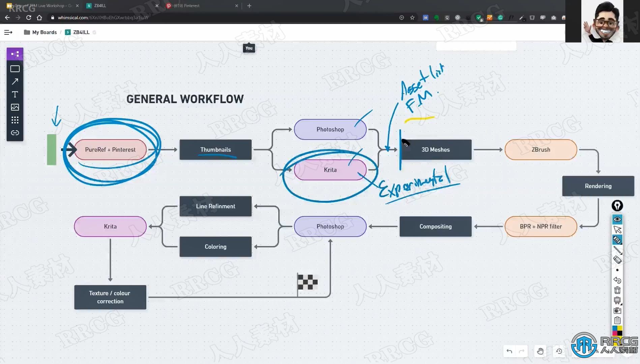Screen dimensions: 640x364
Task: Reload the Whimsical page
Action: coord(29,18)
